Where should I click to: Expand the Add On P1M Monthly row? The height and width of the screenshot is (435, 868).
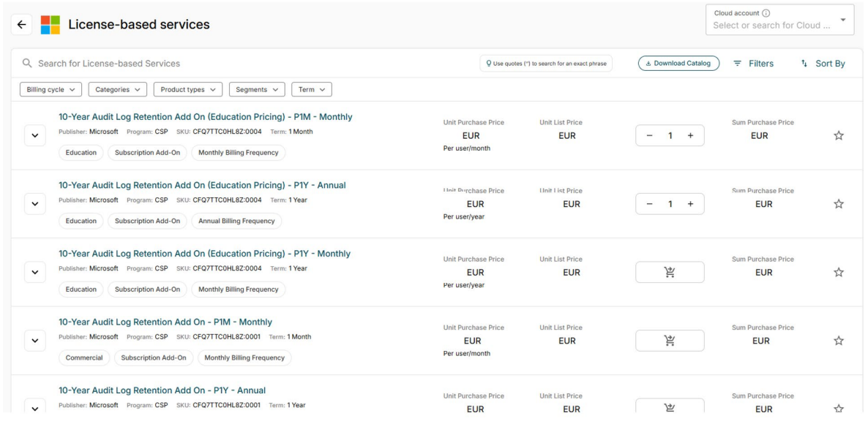[x=35, y=341]
